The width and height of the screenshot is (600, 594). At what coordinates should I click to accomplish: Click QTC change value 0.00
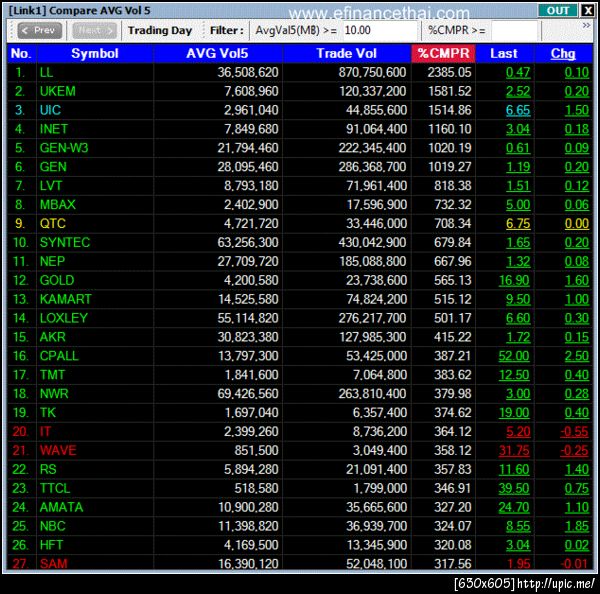coord(577,224)
